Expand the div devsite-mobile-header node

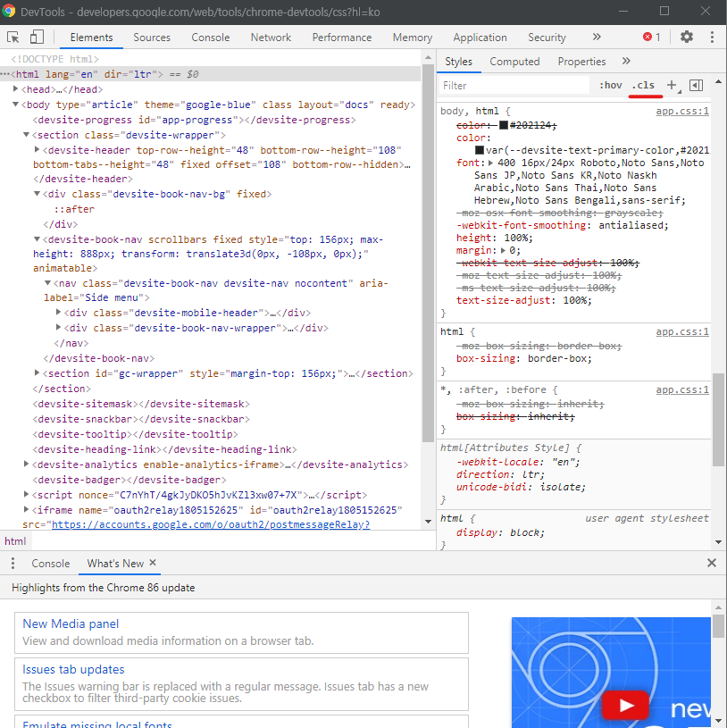tap(58, 312)
